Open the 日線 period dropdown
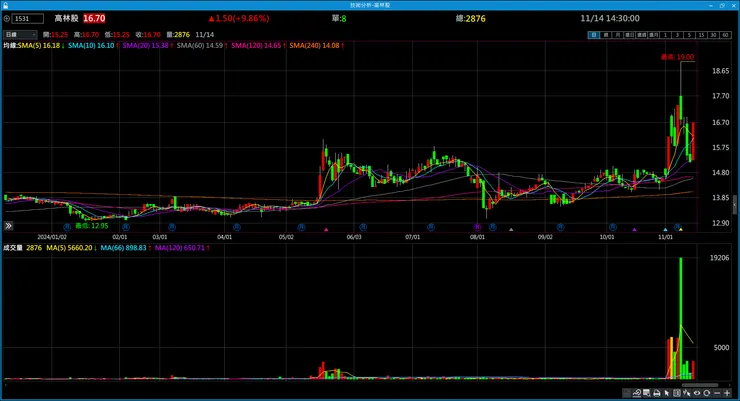The height and width of the screenshot is (401, 740). [x=20, y=34]
